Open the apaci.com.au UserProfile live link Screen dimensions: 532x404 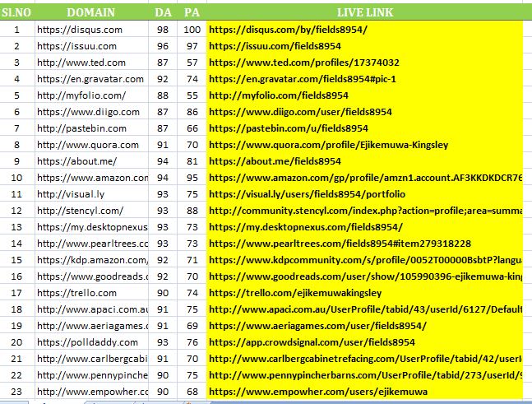[x=366, y=309]
